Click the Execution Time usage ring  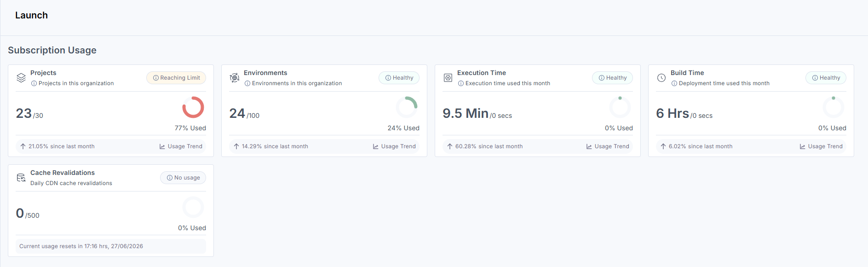(x=620, y=107)
